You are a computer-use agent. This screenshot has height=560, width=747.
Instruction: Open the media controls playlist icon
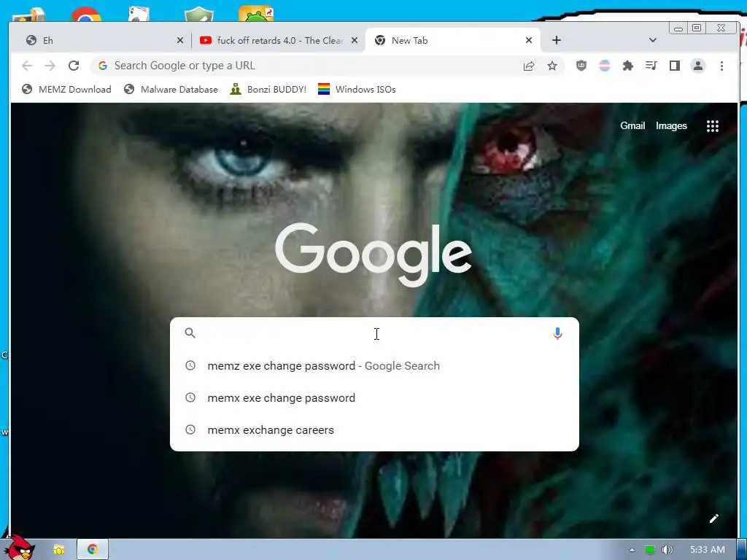tap(651, 66)
